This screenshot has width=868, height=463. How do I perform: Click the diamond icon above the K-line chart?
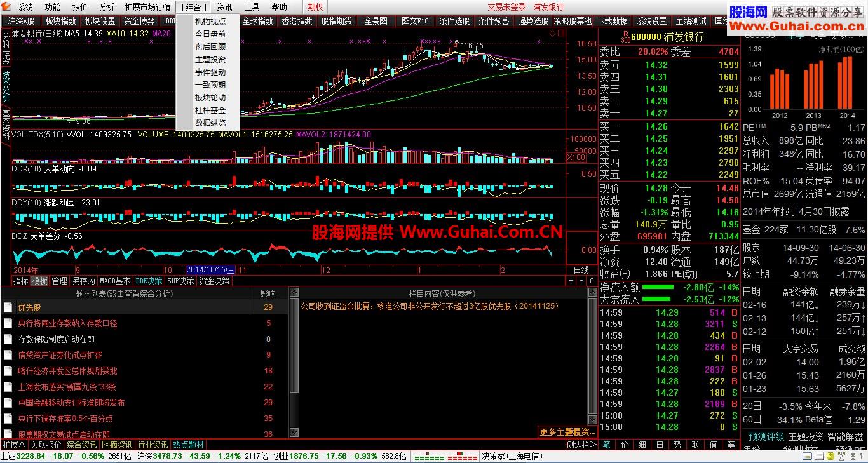(x=552, y=33)
